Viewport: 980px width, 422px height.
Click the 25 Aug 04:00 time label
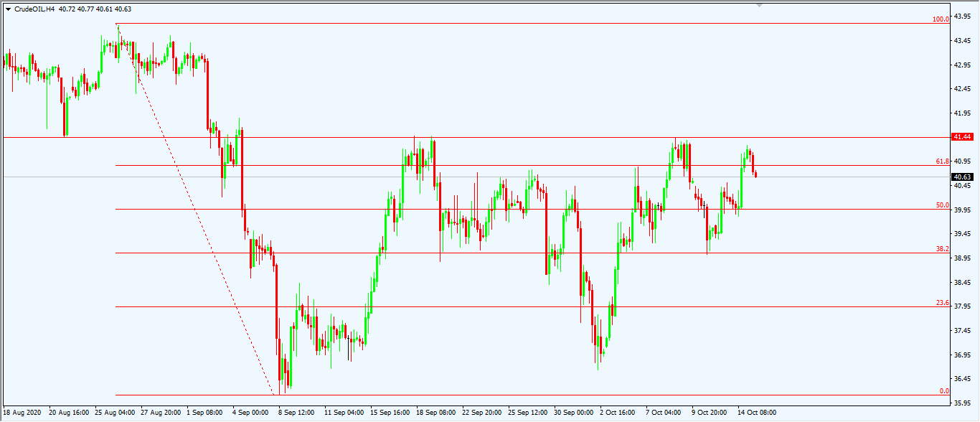coord(115,413)
